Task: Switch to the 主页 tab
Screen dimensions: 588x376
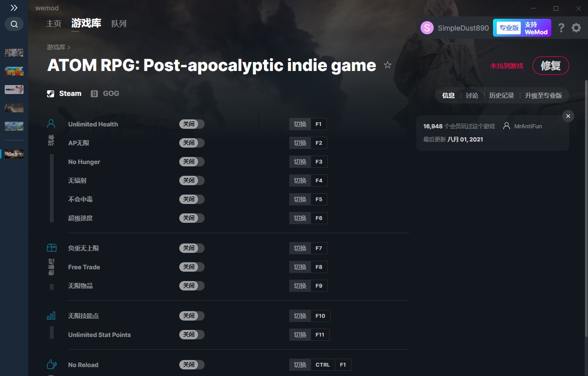Action: [54, 23]
